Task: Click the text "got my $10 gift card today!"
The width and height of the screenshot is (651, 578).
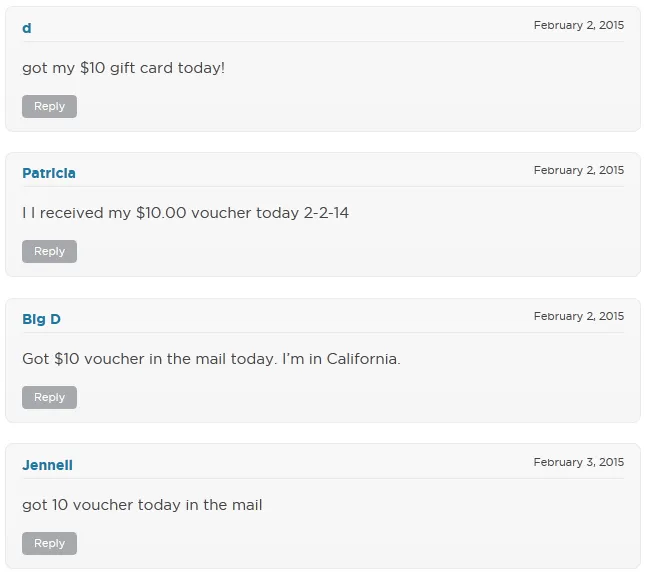Action: (x=124, y=68)
